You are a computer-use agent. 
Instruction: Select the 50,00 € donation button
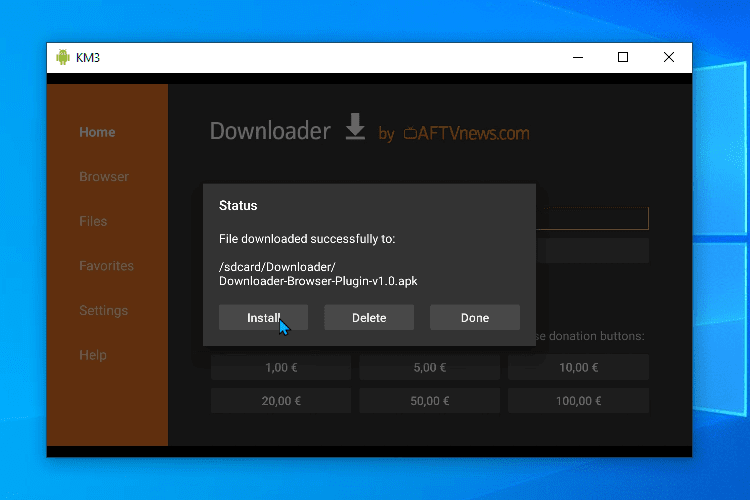(x=430, y=401)
